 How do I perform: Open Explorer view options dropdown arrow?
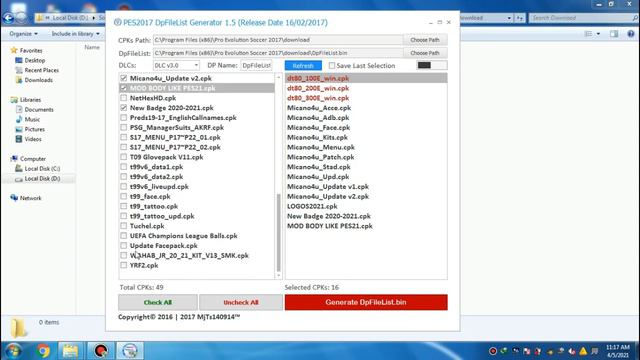[598, 34]
